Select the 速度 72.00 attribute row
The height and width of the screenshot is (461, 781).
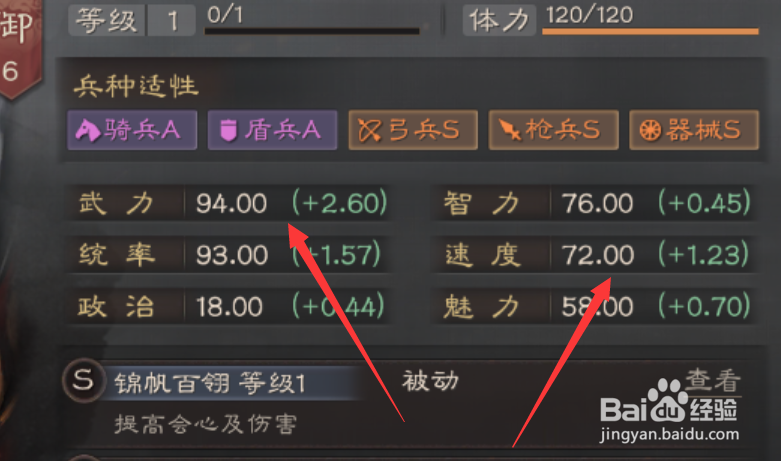pyautogui.click(x=595, y=254)
